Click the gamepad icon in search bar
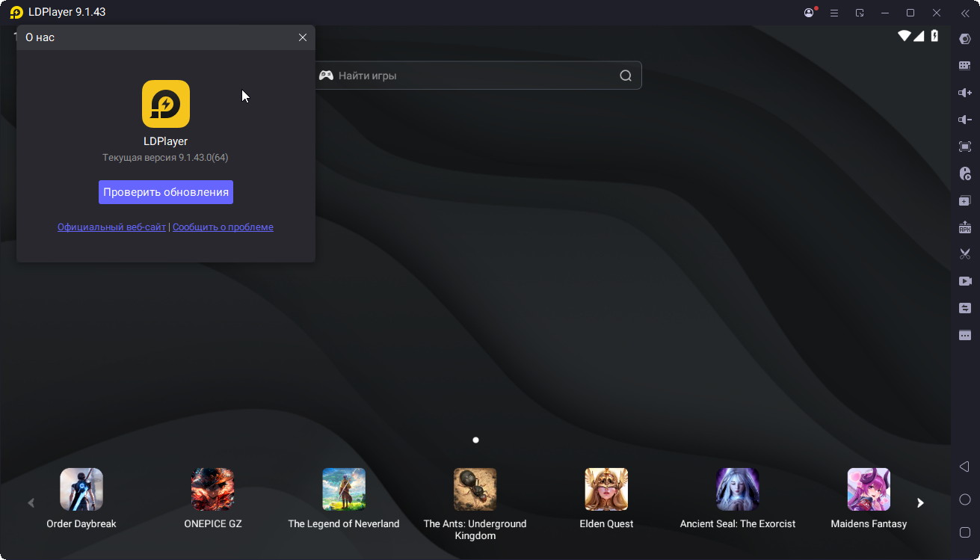The image size is (980, 560). (x=326, y=76)
